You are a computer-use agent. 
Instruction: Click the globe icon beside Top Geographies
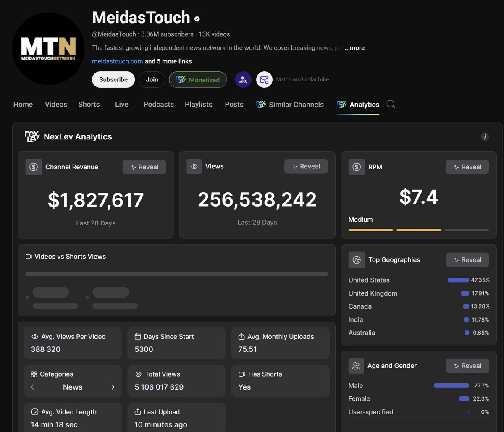[x=357, y=260]
